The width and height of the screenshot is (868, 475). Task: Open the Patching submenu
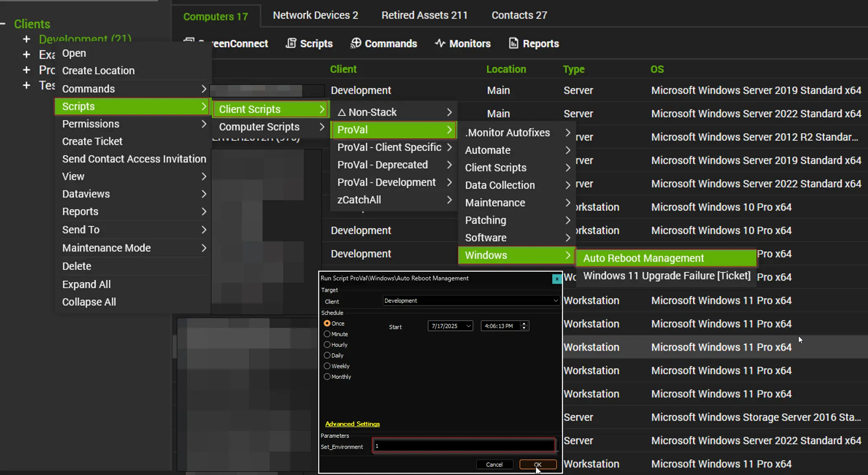pos(516,220)
